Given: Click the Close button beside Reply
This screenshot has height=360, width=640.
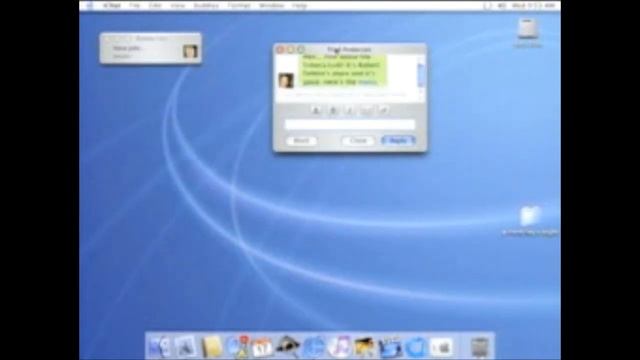Looking at the screenshot, I should [358, 140].
